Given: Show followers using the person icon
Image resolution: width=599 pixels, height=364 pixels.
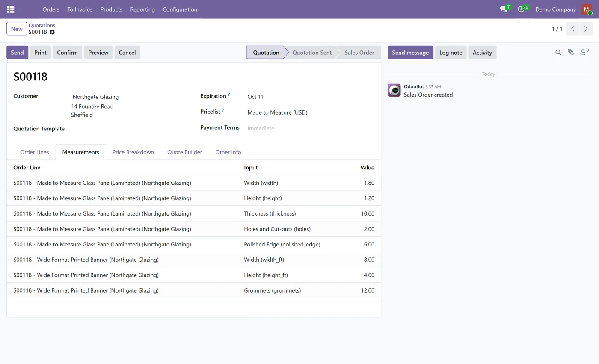Looking at the screenshot, I should 584,52.
